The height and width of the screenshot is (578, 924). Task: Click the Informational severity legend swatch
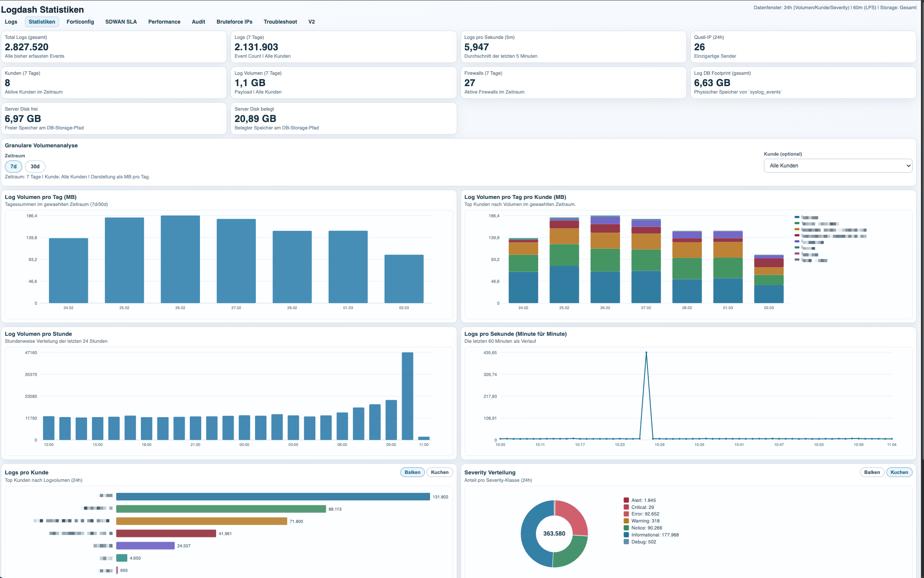click(626, 535)
